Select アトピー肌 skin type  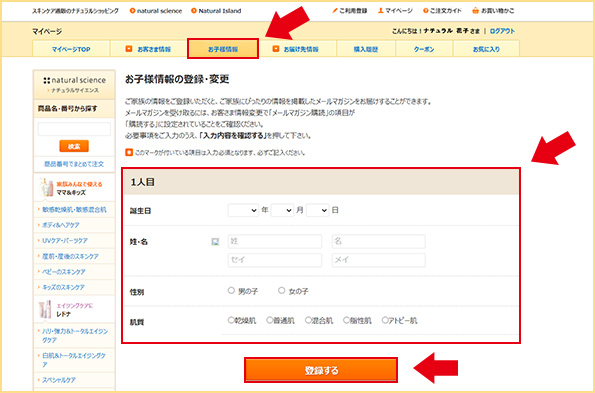384,321
